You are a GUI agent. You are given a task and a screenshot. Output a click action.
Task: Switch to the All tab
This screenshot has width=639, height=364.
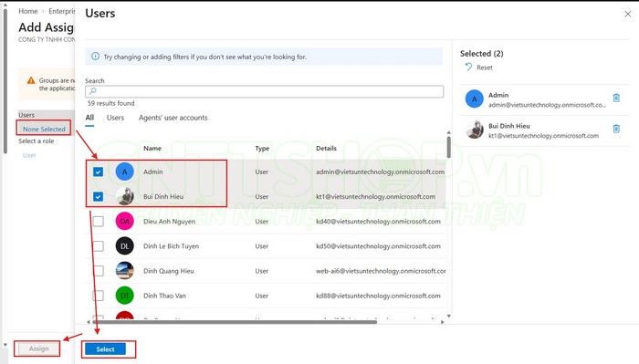point(89,118)
